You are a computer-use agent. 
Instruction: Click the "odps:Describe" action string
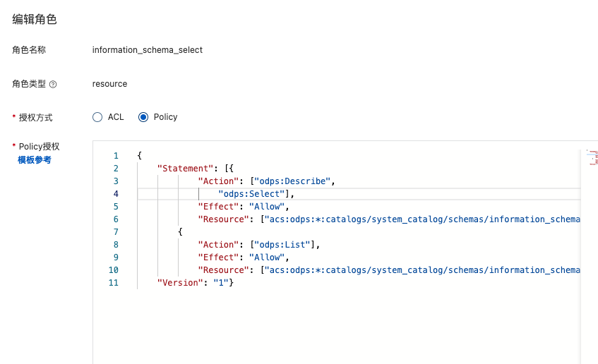[x=297, y=181]
